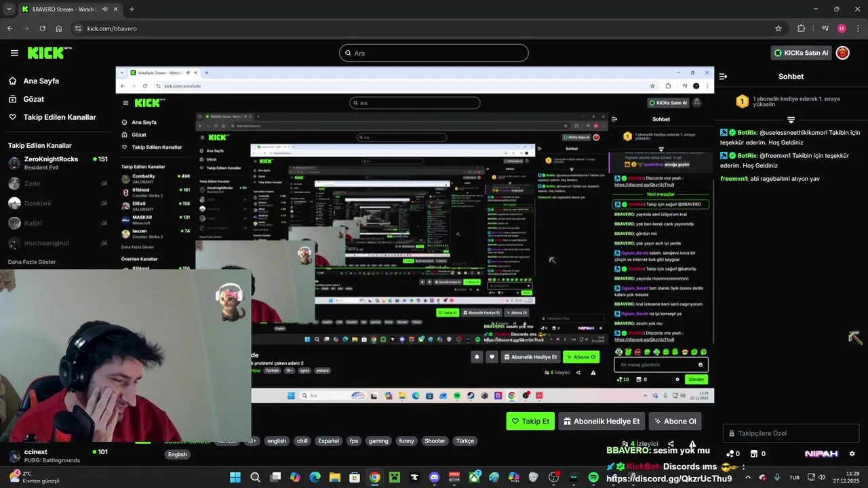The width and height of the screenshot is (868, 488).
Task: Open the Kick hamburger sidebar menu
Action: click(x=14, y=53)
